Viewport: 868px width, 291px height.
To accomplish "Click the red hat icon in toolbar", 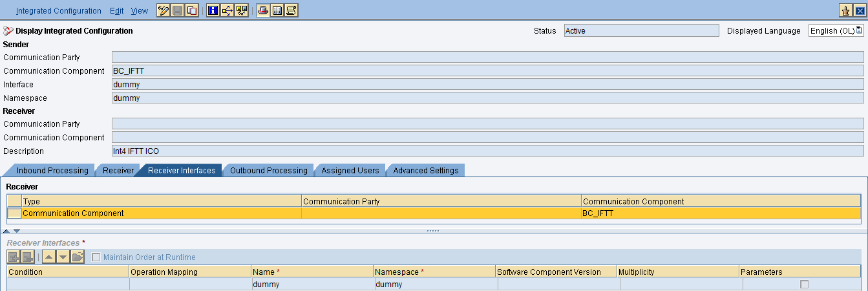I will click(x=263, y=10).
